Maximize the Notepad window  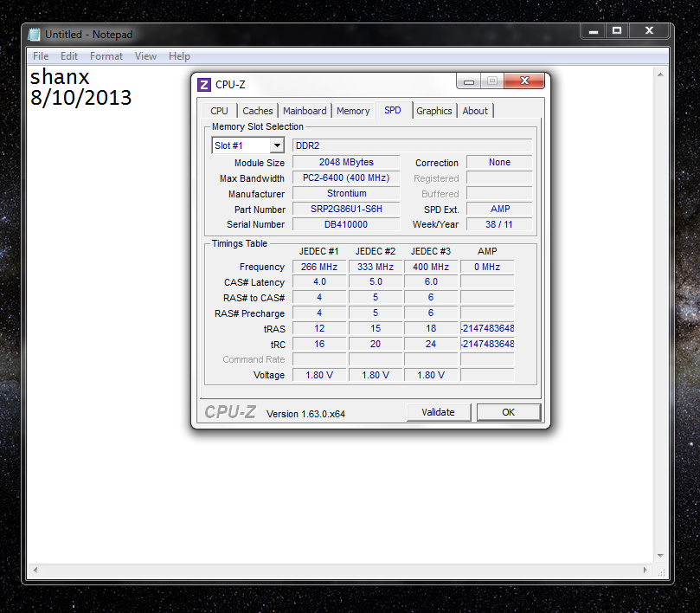point(617,30)
